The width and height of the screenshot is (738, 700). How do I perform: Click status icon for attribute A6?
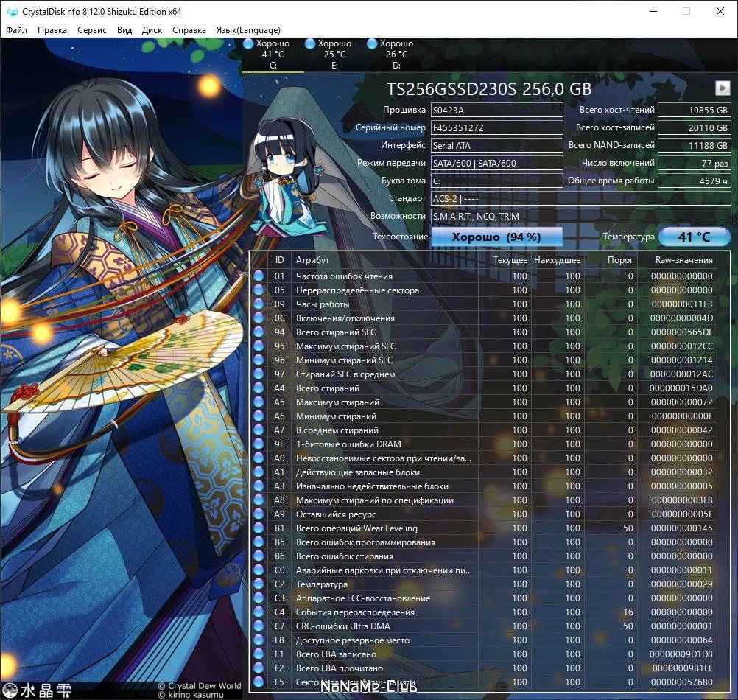point(259,416)
